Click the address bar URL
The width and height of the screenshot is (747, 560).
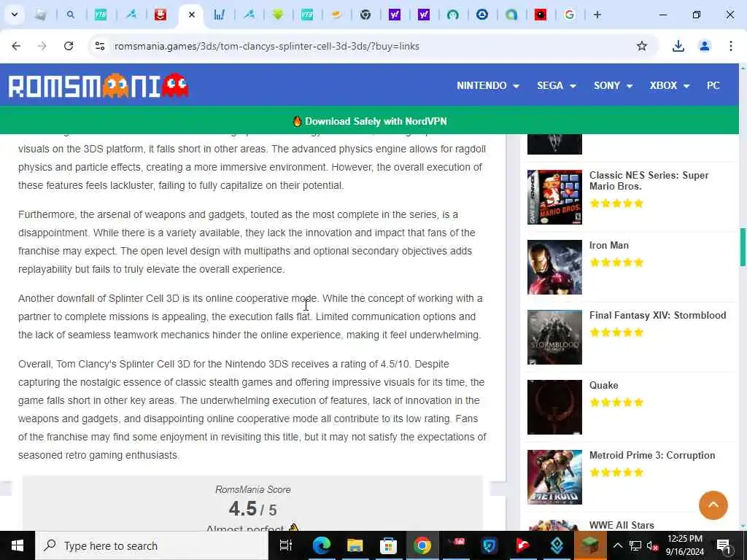click(267, 46)
